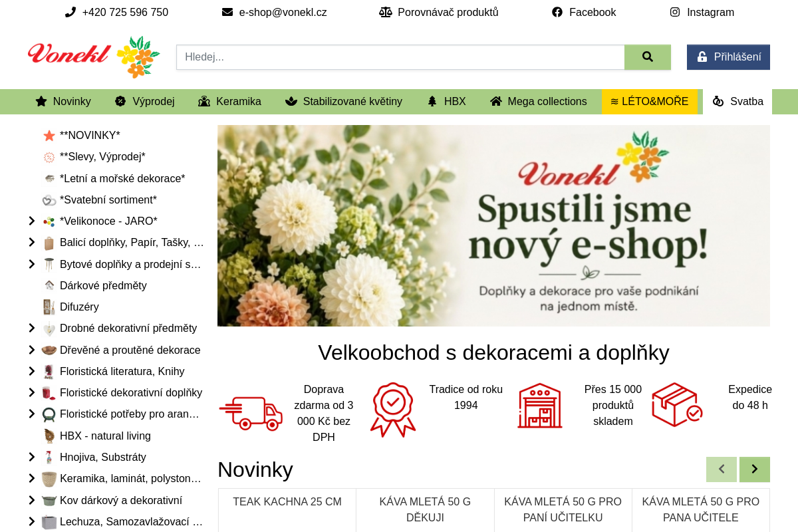Open the Novinky menu item
Viewport: 798px width, 532px height.
click(63, 102)
